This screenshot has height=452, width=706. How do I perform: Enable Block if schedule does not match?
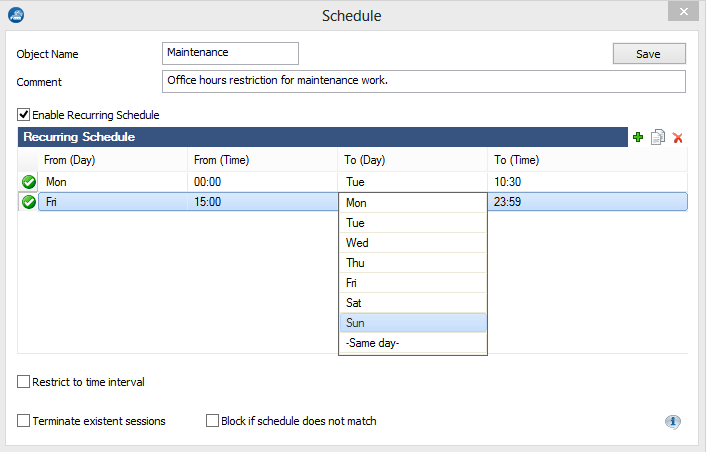click(212, 421)
